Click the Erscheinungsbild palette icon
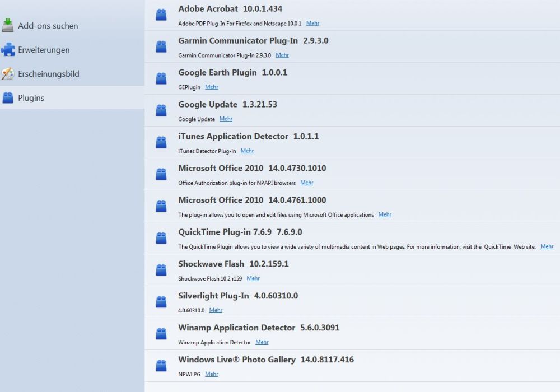560x392 pixels. tap(8, 73)
